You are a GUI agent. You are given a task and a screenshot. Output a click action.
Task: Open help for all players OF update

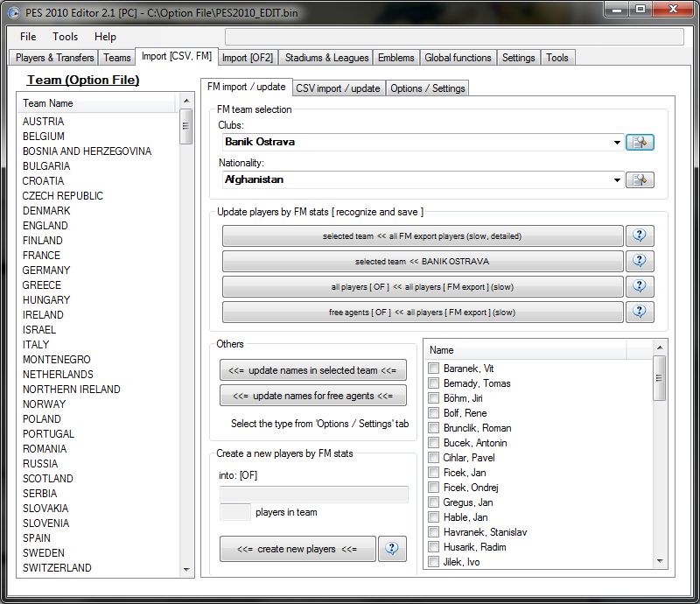coord(640,286)
